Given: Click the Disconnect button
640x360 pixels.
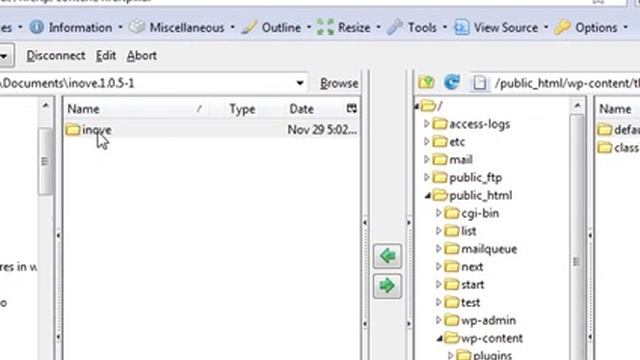Looking at the screenshot, I should tap(56, 56).
